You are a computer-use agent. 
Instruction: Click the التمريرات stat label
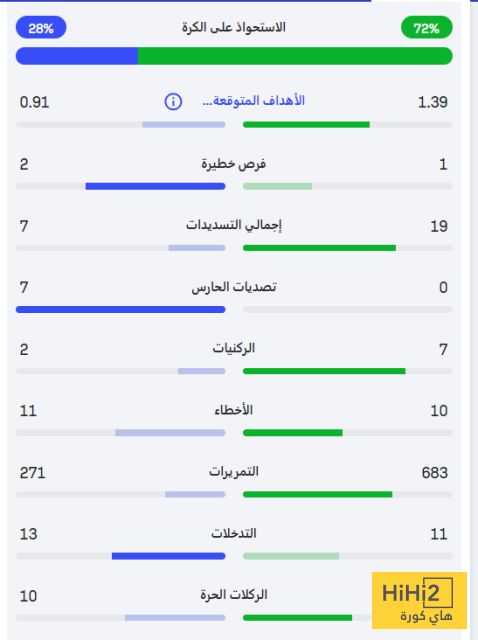tap(234, 471)
